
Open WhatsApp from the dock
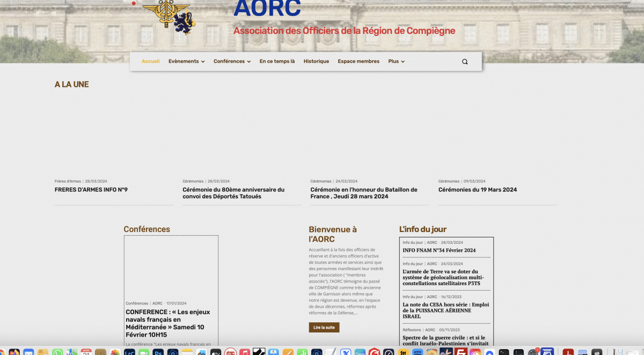(57, 352)
